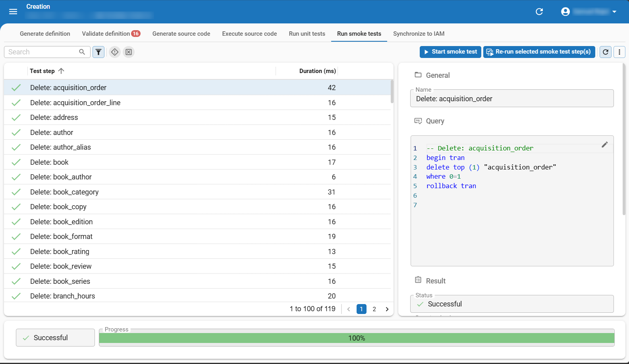This screenshot has width=629, height=364.
Task: Select row Delete: book
Action: click(x=197, y=162)
